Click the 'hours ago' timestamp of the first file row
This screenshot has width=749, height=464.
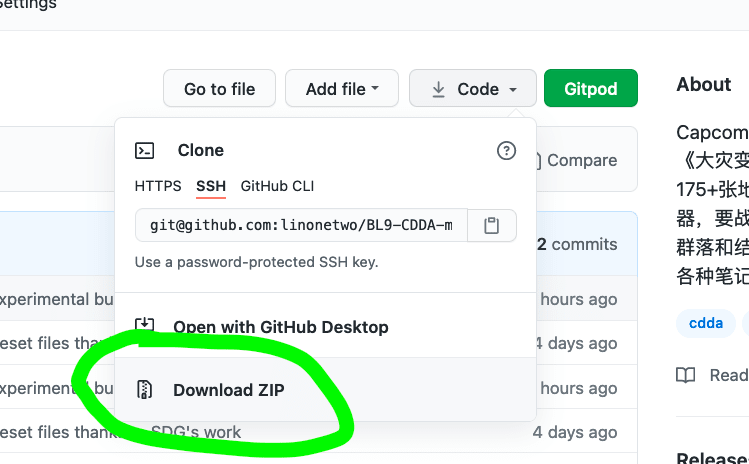[578, 299]
